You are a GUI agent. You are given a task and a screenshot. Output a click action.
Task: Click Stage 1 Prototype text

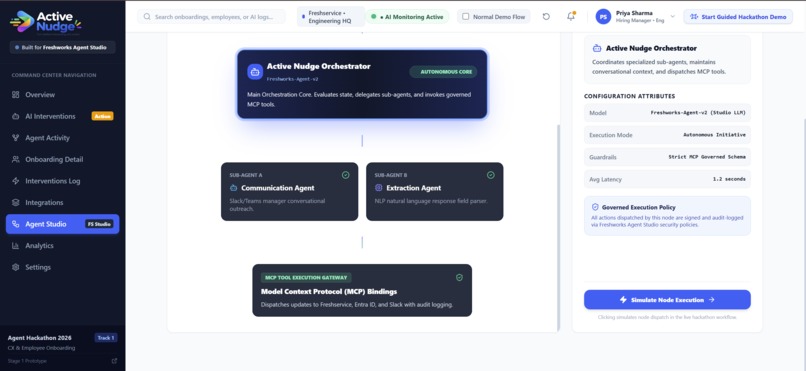click(27, 361)
